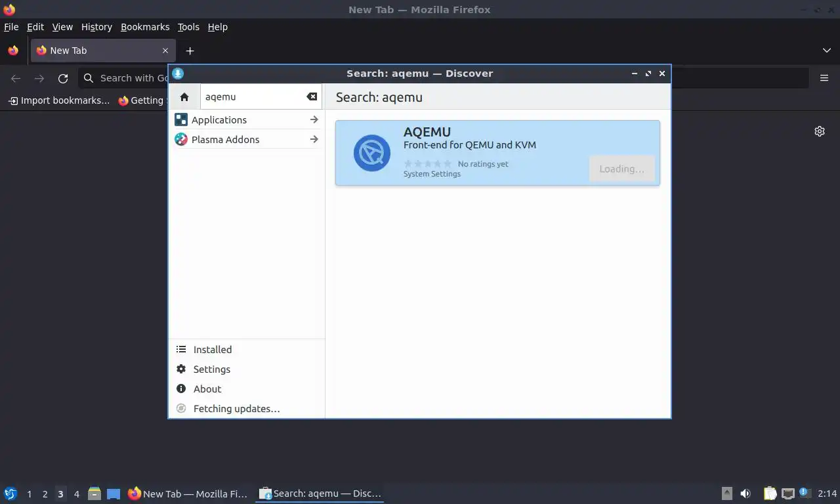This screenshot has width=840, height=504.
Task: Click the Discover window title icon
Action: 178,73
